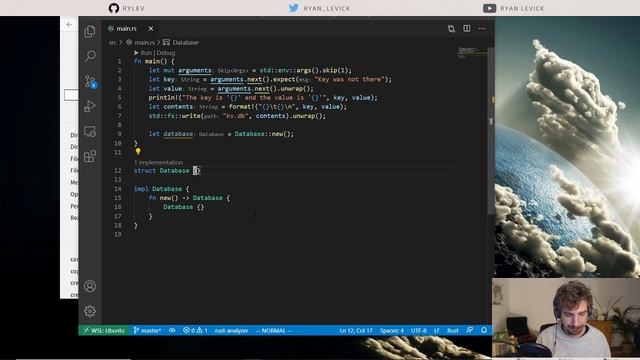Click the minimap code overview
Image resolution: width=640 pixels, height=360 pixels.
coord(472,52)
